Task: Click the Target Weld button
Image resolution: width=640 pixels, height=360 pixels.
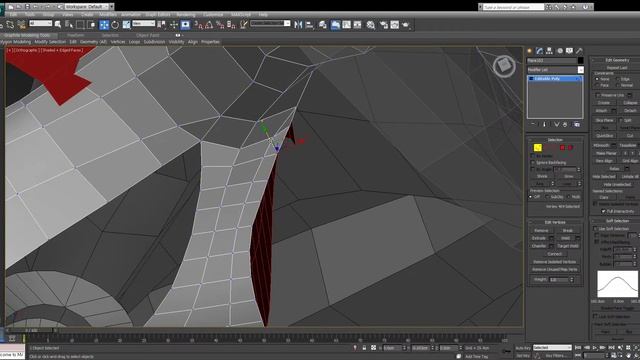Action: click(x=568, y=246)
